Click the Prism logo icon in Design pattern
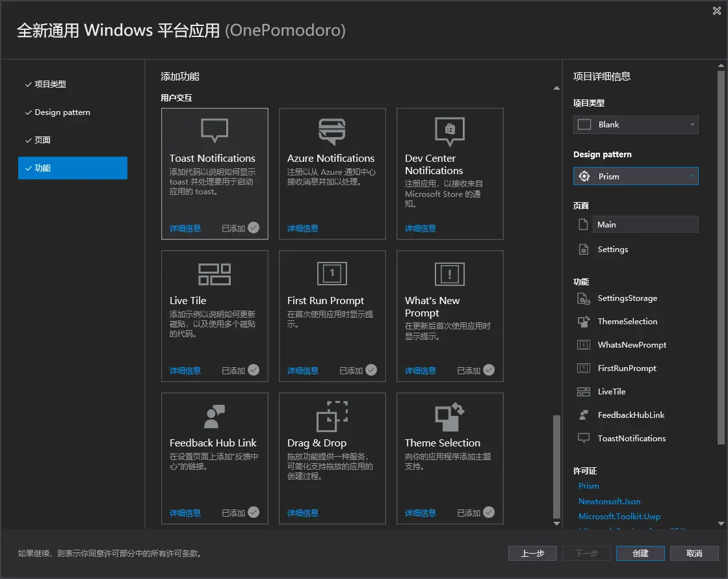The height and width of the screenshot is (579, 728). [x=584, y=177]
